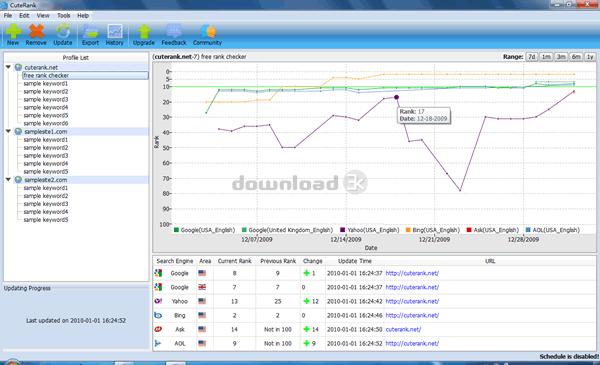Open the Export tool

[90, 34]
